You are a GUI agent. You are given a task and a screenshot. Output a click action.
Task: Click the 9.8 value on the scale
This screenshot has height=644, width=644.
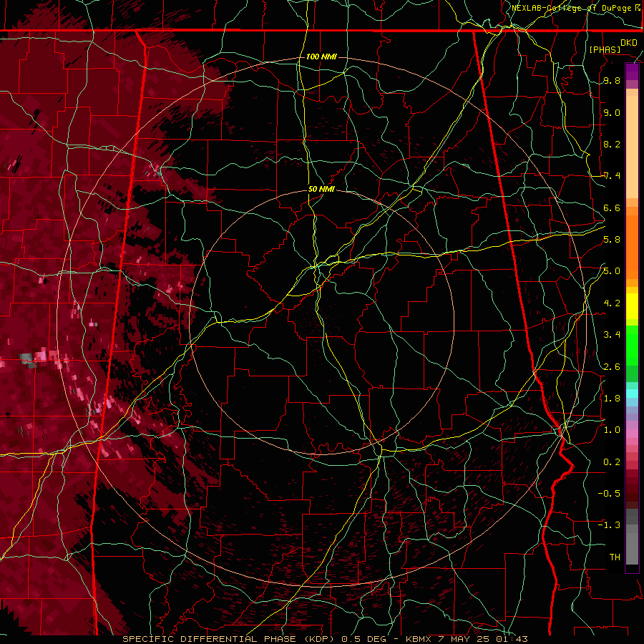coord(612,80)
